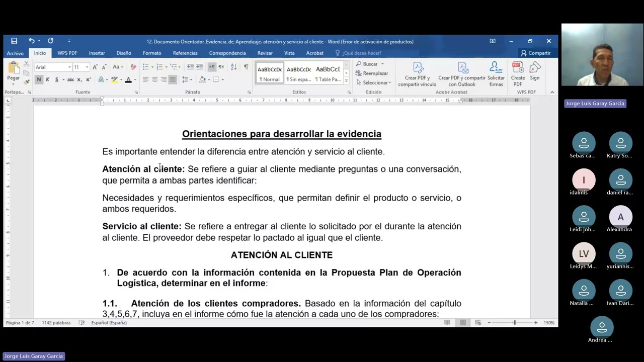Click Solicitar firmas in Adobe Acrobat group

[496, 74]
